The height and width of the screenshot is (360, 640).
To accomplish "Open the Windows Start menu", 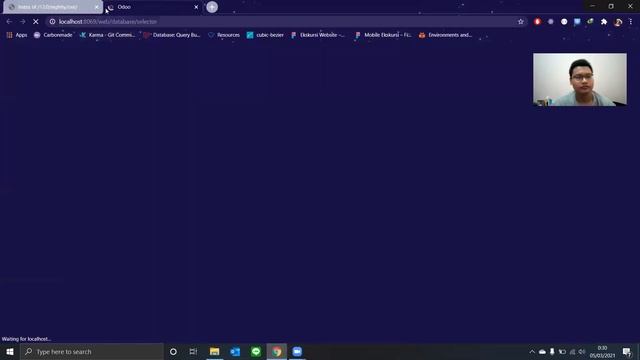I will click(10, 351).
